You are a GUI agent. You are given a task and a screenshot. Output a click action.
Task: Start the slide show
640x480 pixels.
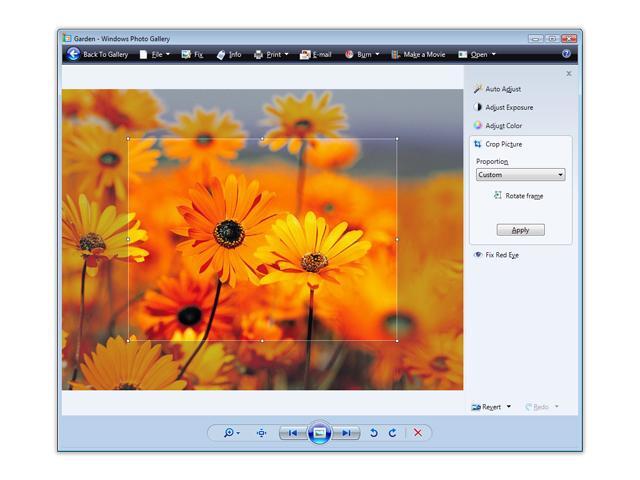click(x=319, y=433)
